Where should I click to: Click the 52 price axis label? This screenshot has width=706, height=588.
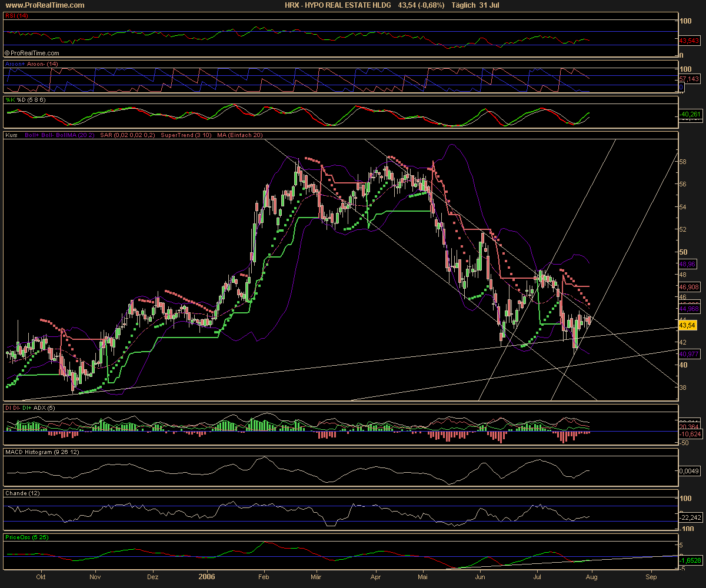pyautogui.click(x=683, y=229)
